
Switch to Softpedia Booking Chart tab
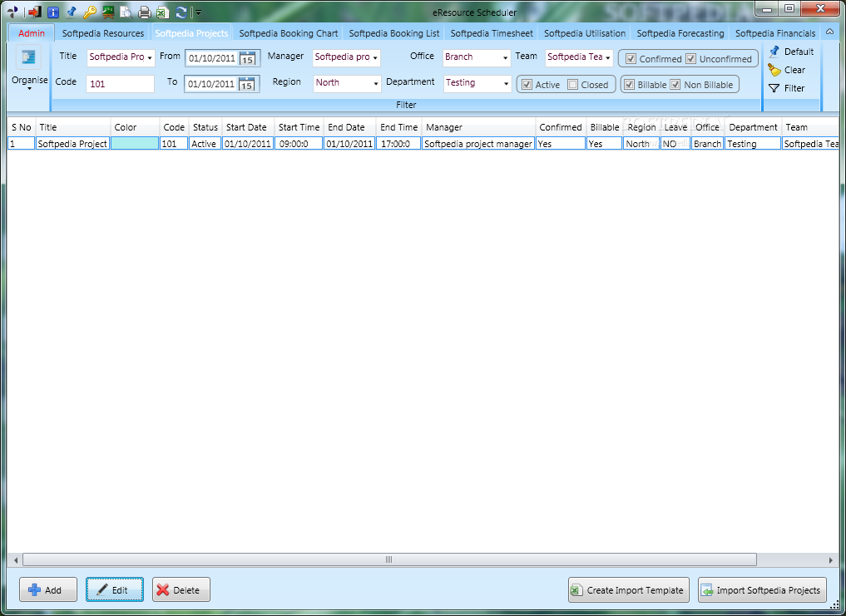[x=289, y=33]
